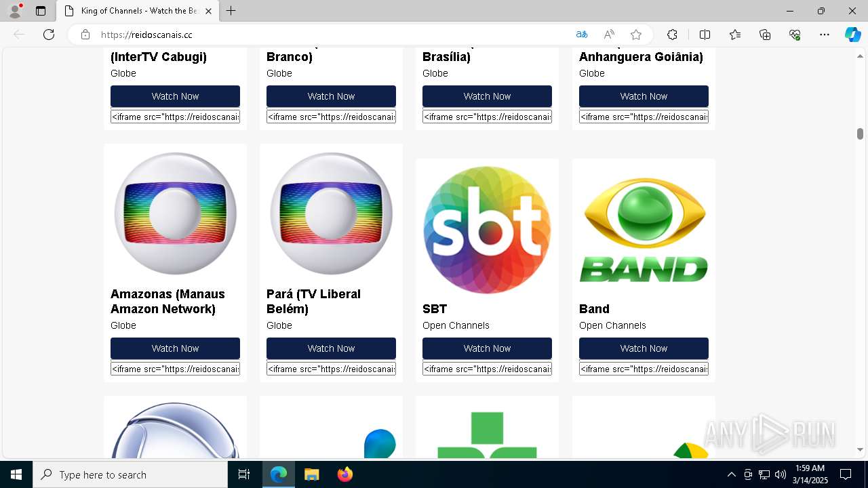868x488 pixels.
Task: Watch Now for InterTV Cabugi channel
Action: tap(175, 96)
